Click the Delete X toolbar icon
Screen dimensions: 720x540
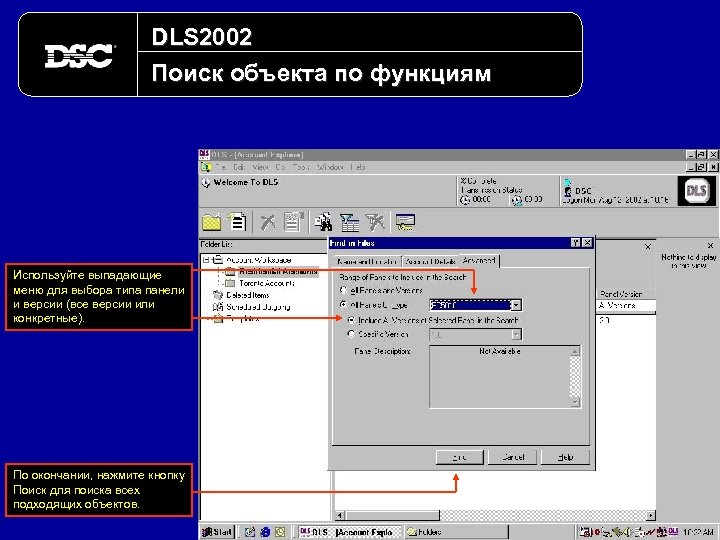pos(268,223)
